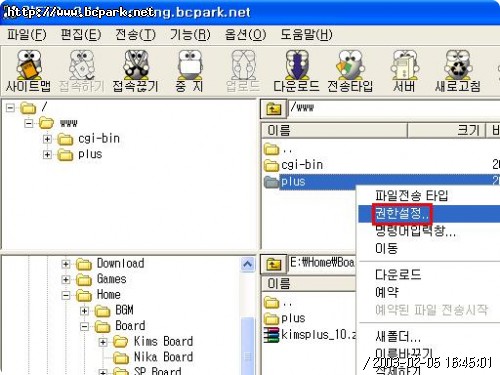This screenshot has width=500, height=375.
Task: Go up one folder beside /www path
Action: [273, 109]
